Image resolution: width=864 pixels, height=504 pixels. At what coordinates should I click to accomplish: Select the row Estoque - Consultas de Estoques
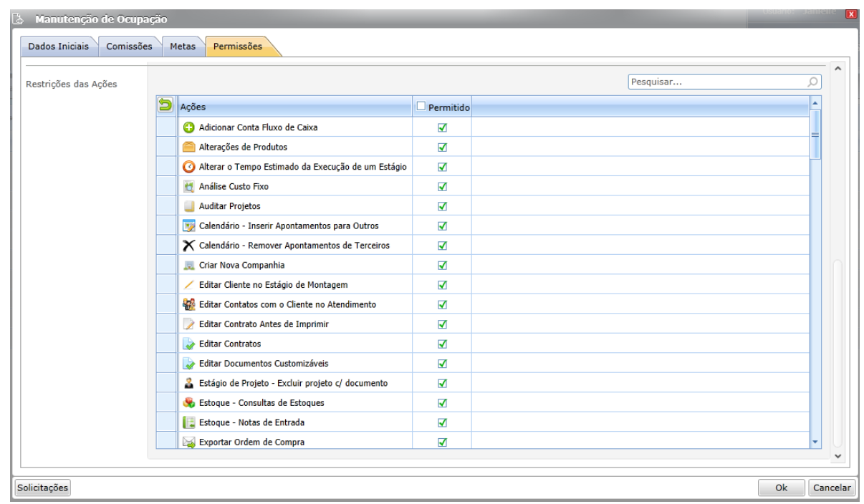483,403
